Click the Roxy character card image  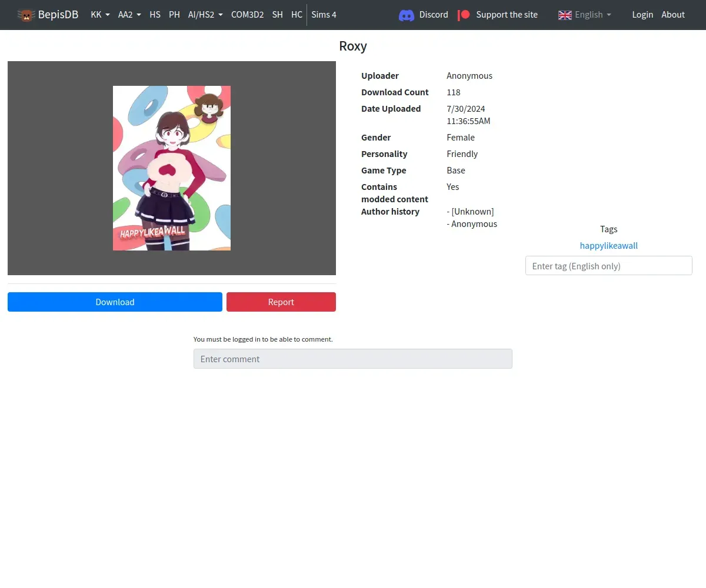pos(172,168)
